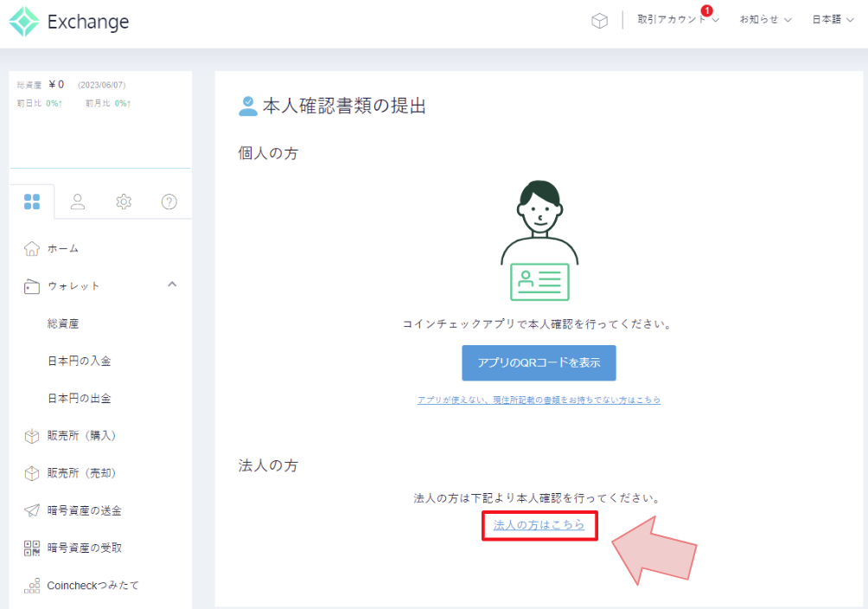Image resolution: width=868 pixels, height=609 pixels.
Task: Open 日本円の出金 page
Action: pos(79,399)
